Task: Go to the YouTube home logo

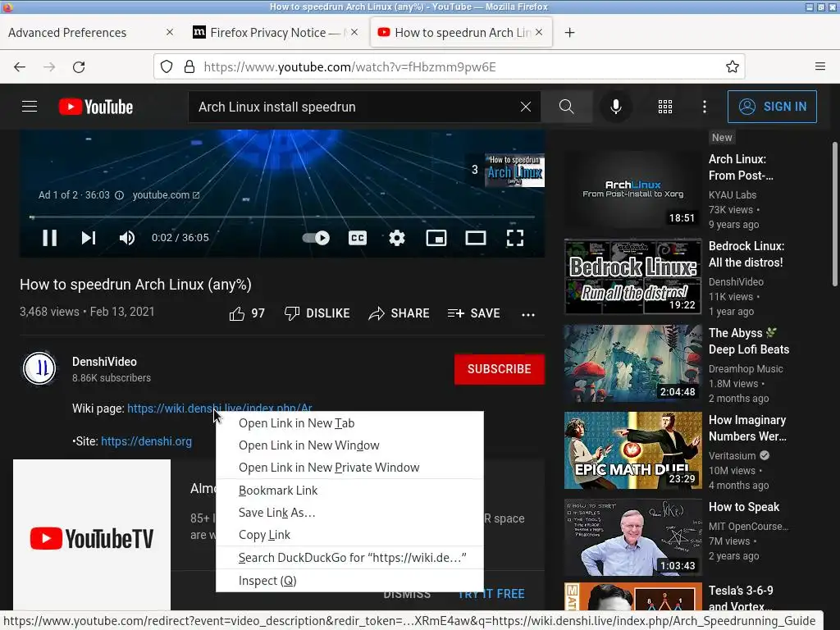Action: pos(96,107)
